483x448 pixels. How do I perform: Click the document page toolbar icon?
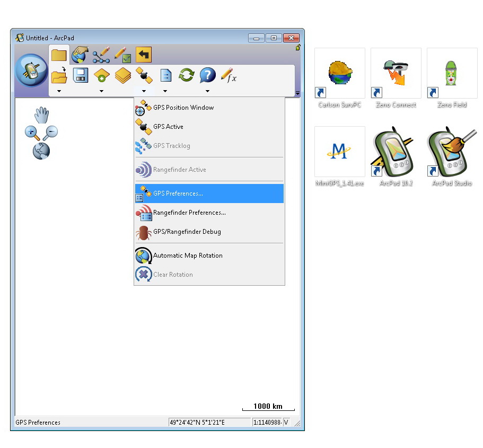click(x=166, y=75)
